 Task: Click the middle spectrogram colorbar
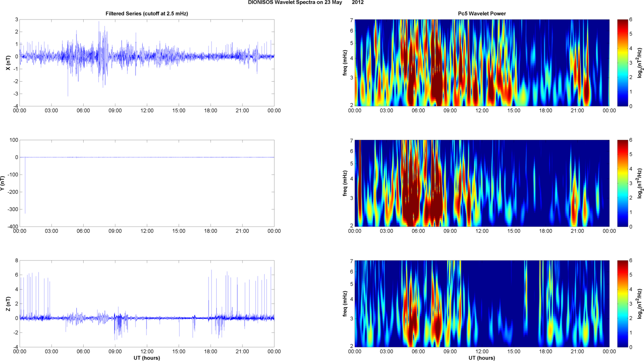click(622, 183)
